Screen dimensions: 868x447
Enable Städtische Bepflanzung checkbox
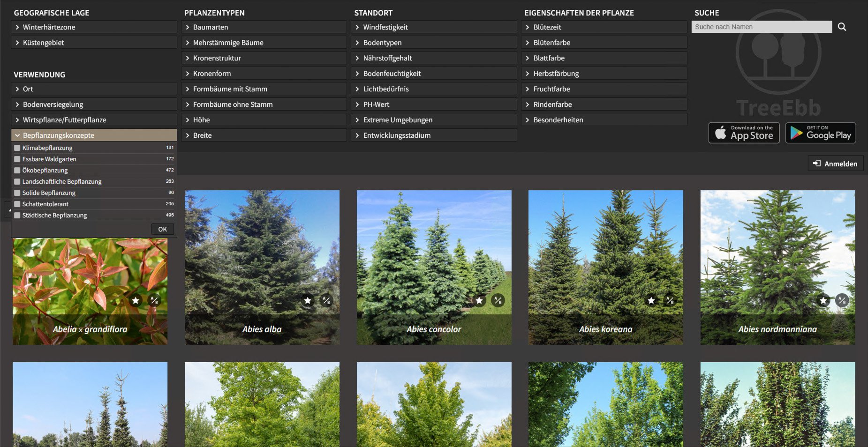[17, 215]
